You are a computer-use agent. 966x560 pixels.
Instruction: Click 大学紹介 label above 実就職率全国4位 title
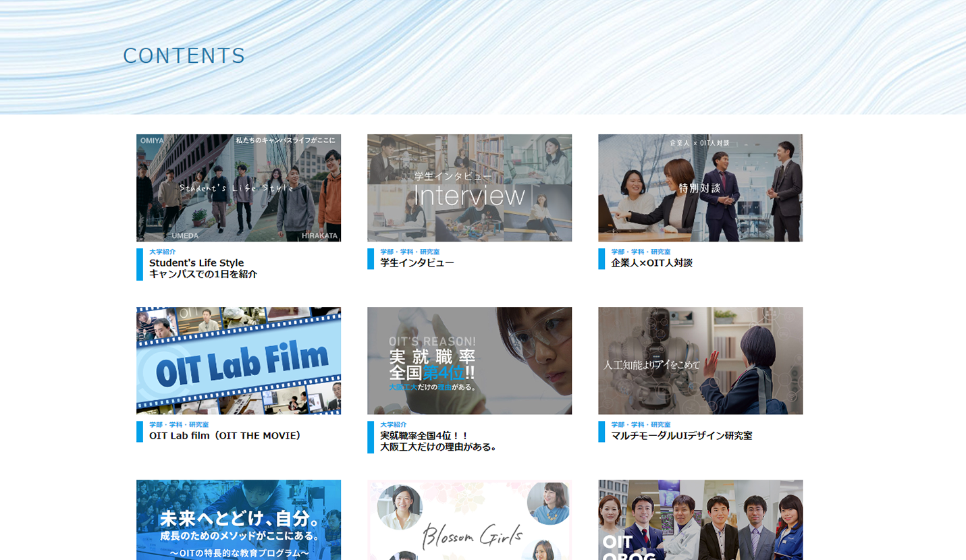tap(393, 424)
